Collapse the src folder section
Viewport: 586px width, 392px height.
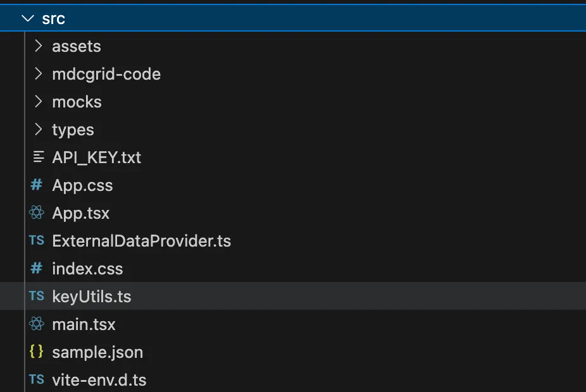click(27, 18)
